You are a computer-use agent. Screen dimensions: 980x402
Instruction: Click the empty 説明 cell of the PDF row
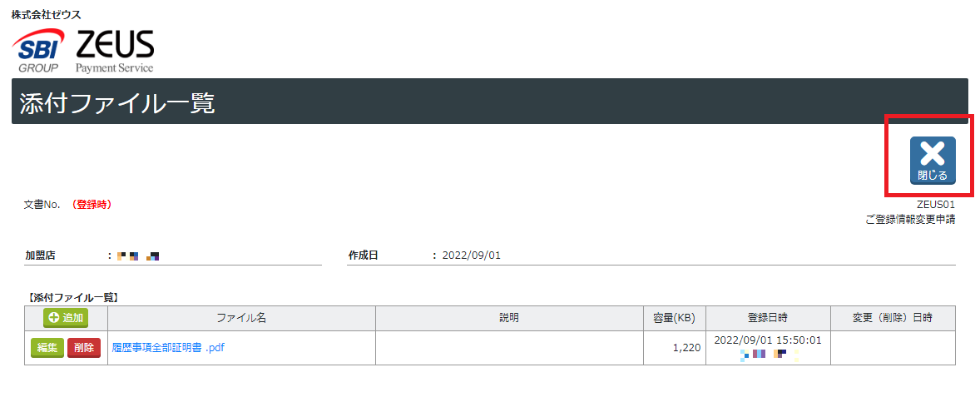[509, 348]
